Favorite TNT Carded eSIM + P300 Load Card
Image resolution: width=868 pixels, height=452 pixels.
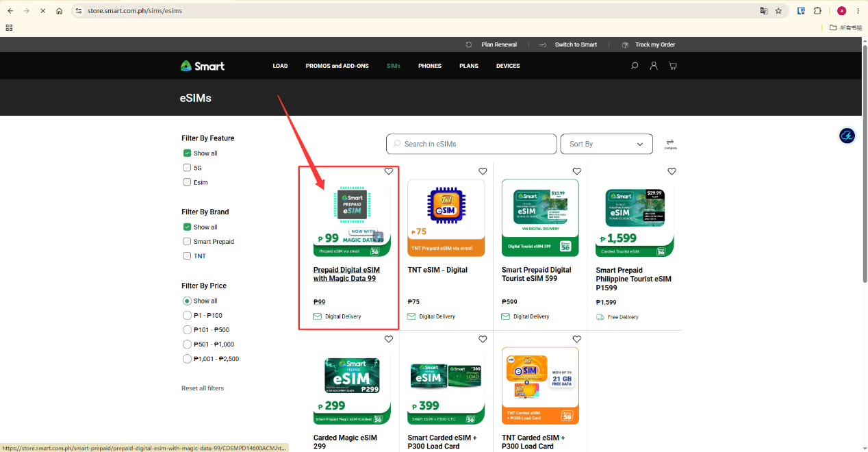[x=577, y=339]
